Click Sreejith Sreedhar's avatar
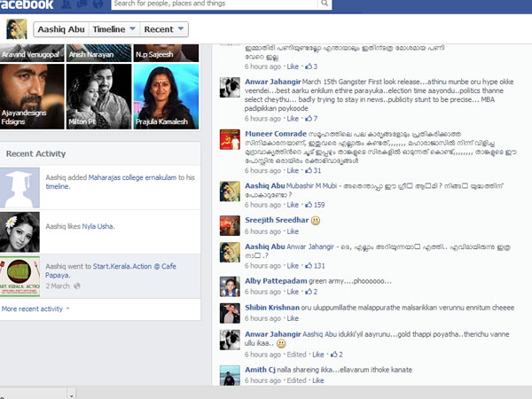Viewport: 532px width, 399px height. tap(230, 225)
